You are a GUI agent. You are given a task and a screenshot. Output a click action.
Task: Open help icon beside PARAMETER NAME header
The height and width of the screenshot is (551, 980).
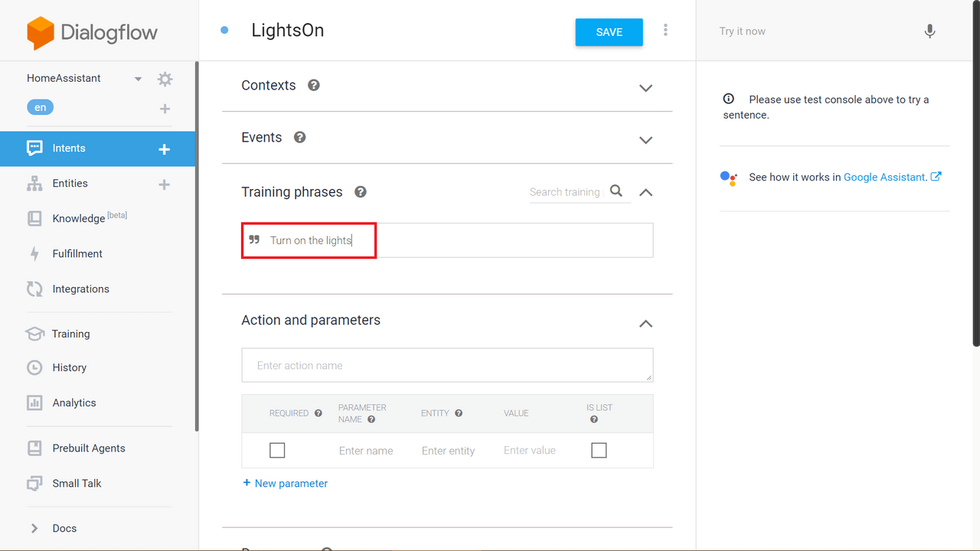371,419
